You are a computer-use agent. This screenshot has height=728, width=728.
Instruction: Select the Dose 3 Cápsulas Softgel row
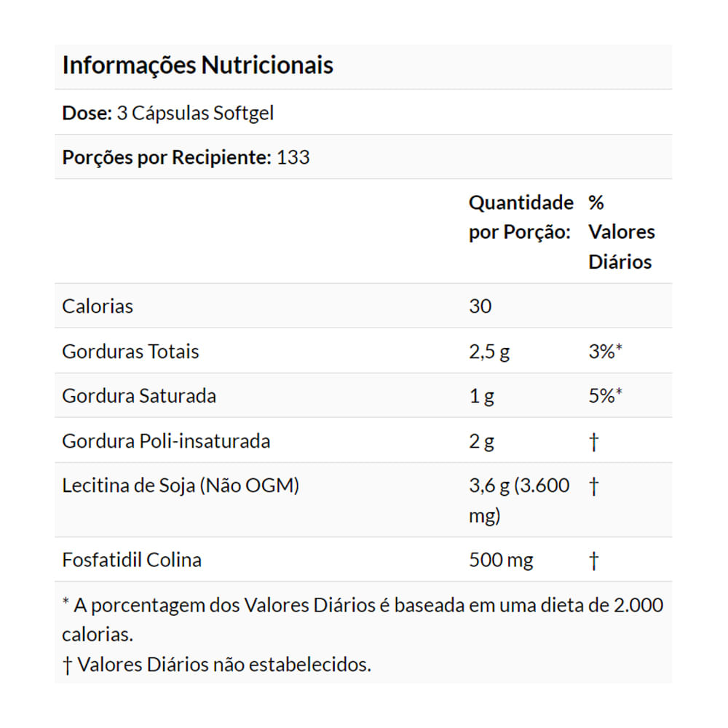pos(168,114)
